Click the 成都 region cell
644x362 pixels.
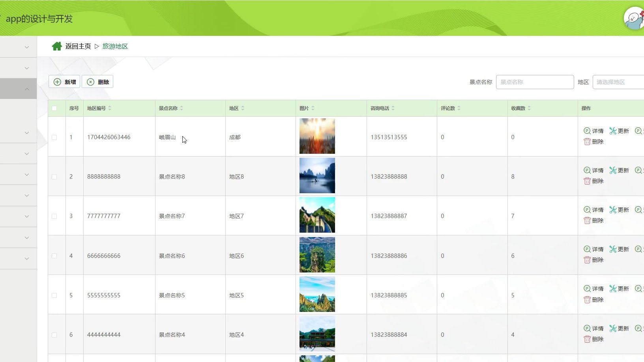[235, 137]
